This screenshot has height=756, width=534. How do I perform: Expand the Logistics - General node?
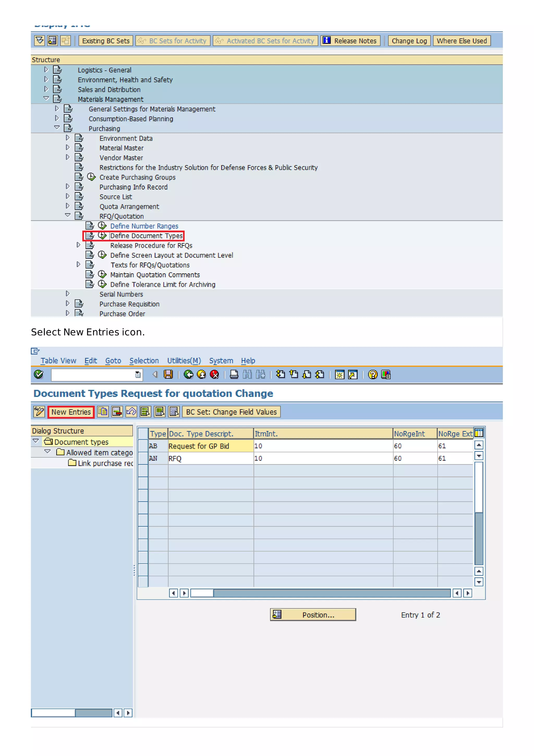pyautogui.click(x=46, y=69)
